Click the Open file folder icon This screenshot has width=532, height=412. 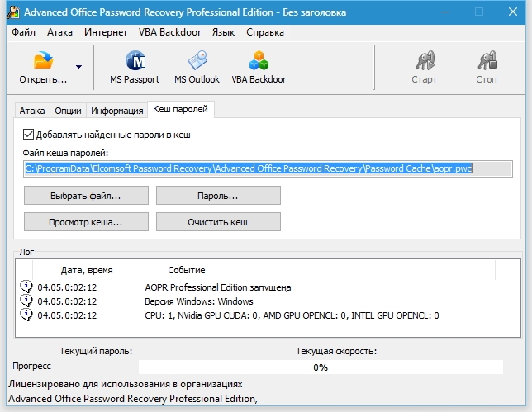pos(43,63)
